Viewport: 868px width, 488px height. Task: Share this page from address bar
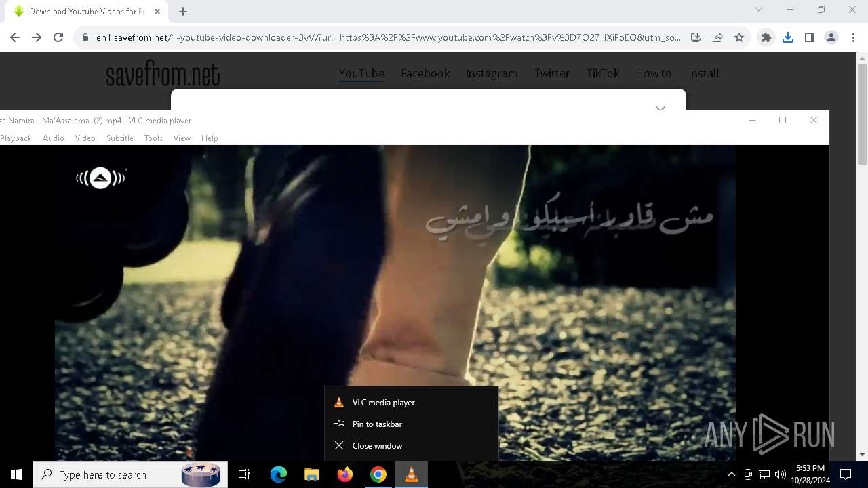(717, 37)
